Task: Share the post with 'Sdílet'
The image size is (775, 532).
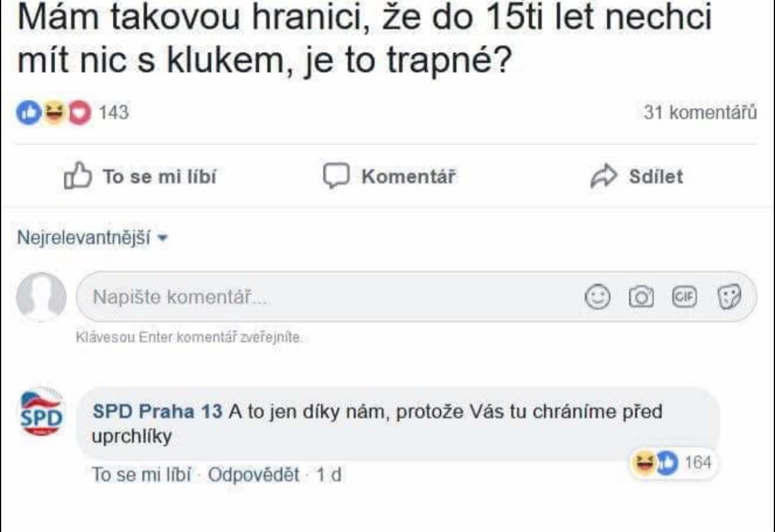Action: pyautogui.click(x=637, y=176)
